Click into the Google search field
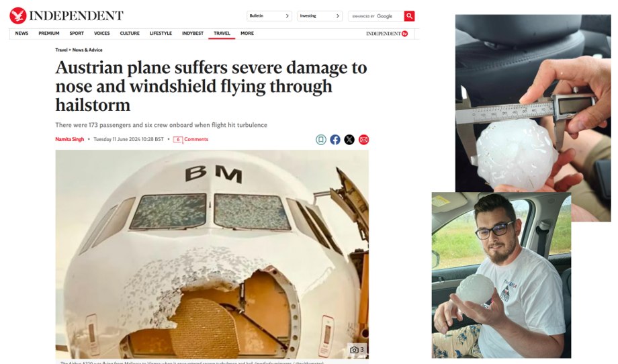The width and height of the screenshot is (618, 364). pyautogui.click(x=376, y=16)
